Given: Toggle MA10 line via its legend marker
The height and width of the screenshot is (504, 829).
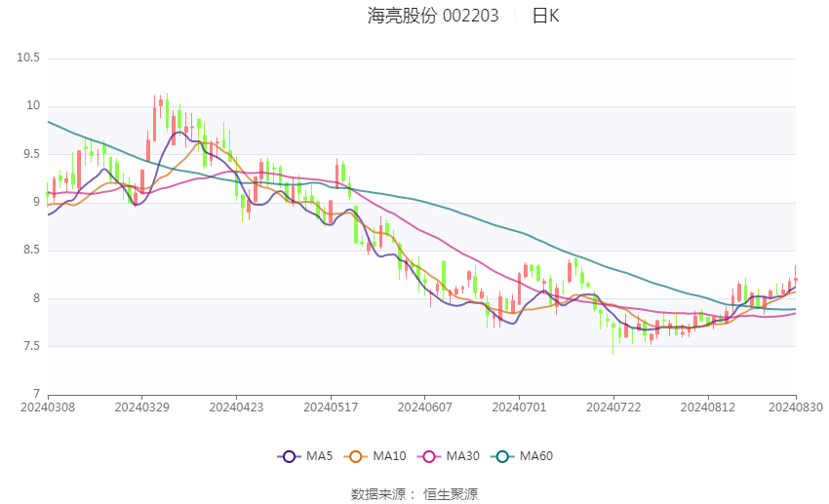Looking at the screenshot, I should 355,456.
